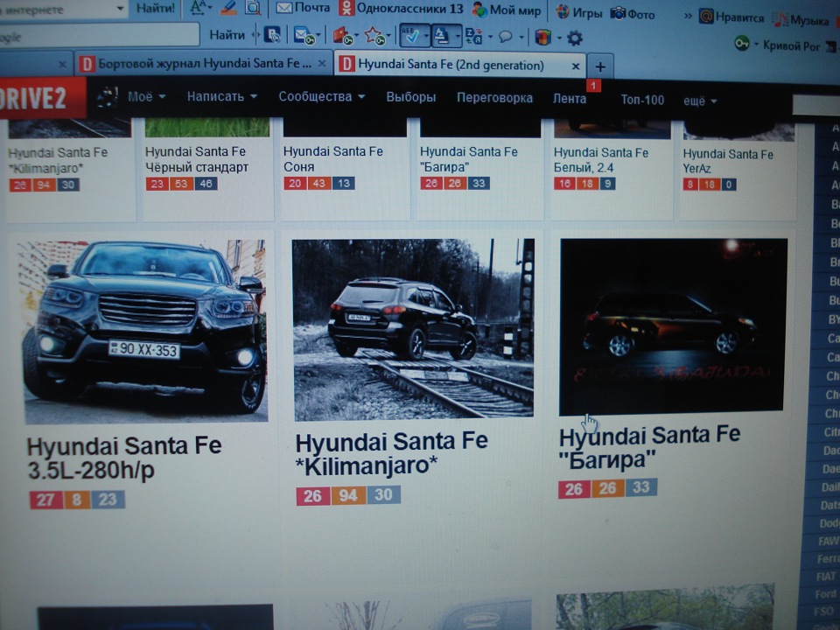Open the Топ-100 menu item

[x=641, y=100]
